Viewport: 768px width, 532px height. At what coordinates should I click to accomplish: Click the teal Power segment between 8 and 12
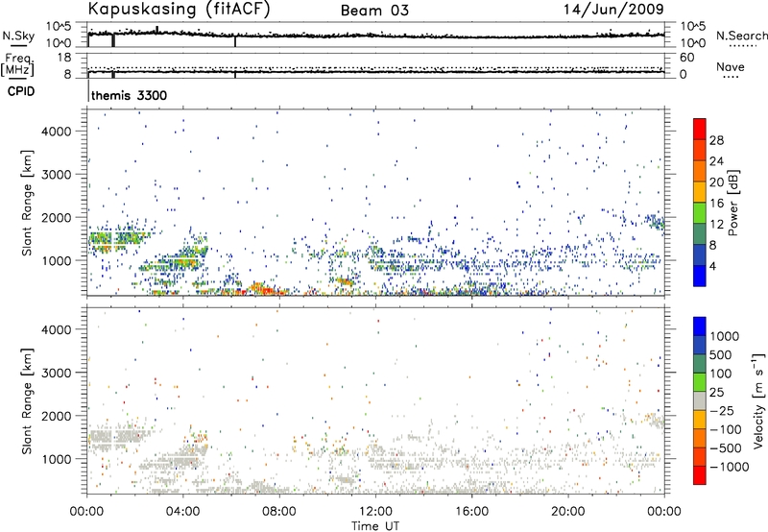tap(700, 234)
